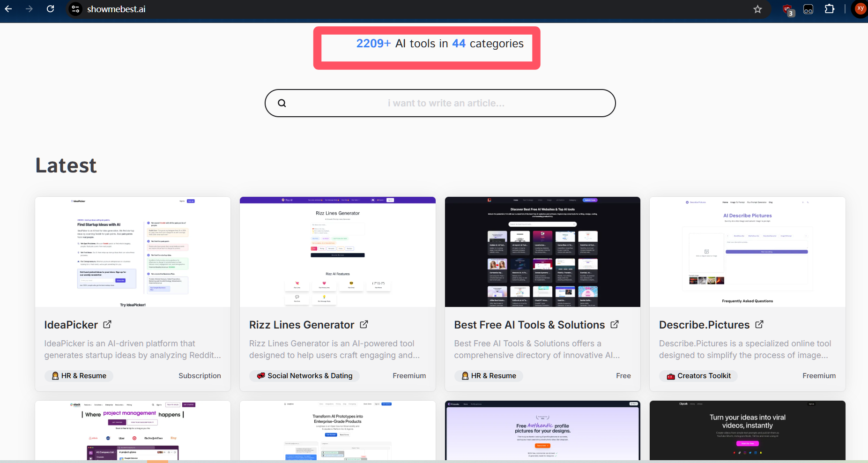Image resolution: width=868 pixels, height=463 pixels.
Task: Click the 'i want to write an article' search field
Action: [440, 103]
